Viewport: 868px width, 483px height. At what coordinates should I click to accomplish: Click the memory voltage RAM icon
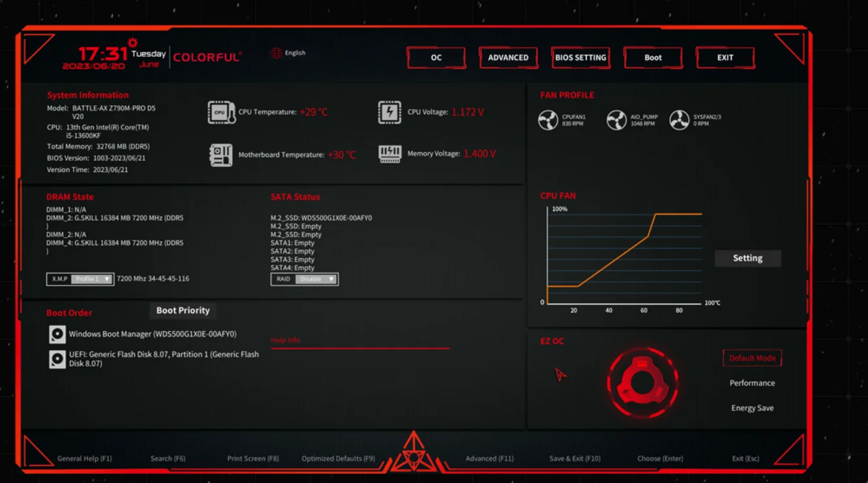click(390, 154)
